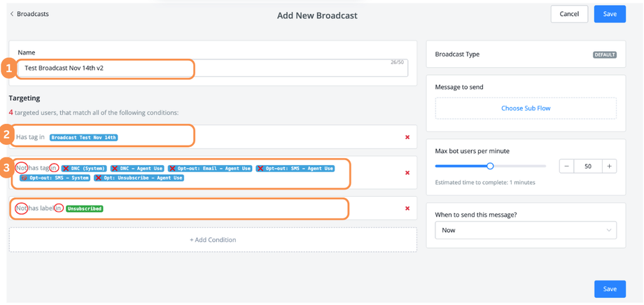Increase max bot users with plus button

[x=610, y=166]
